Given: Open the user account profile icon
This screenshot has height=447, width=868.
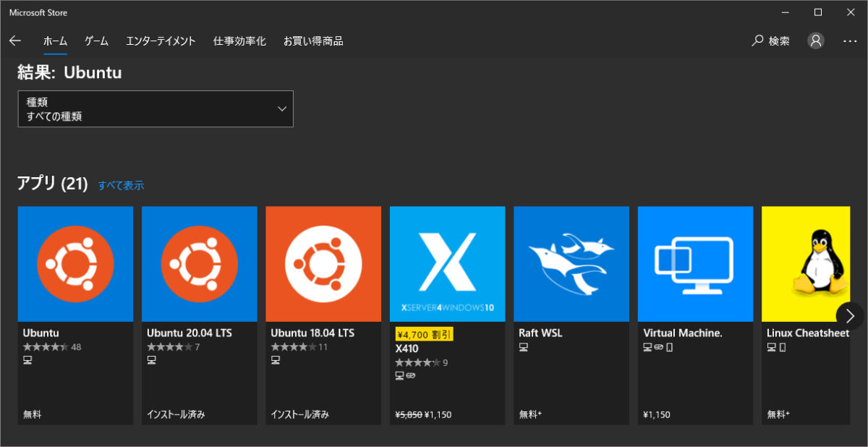Looking at the screenshot, I should pyautogui.click(x=816, y=41).
